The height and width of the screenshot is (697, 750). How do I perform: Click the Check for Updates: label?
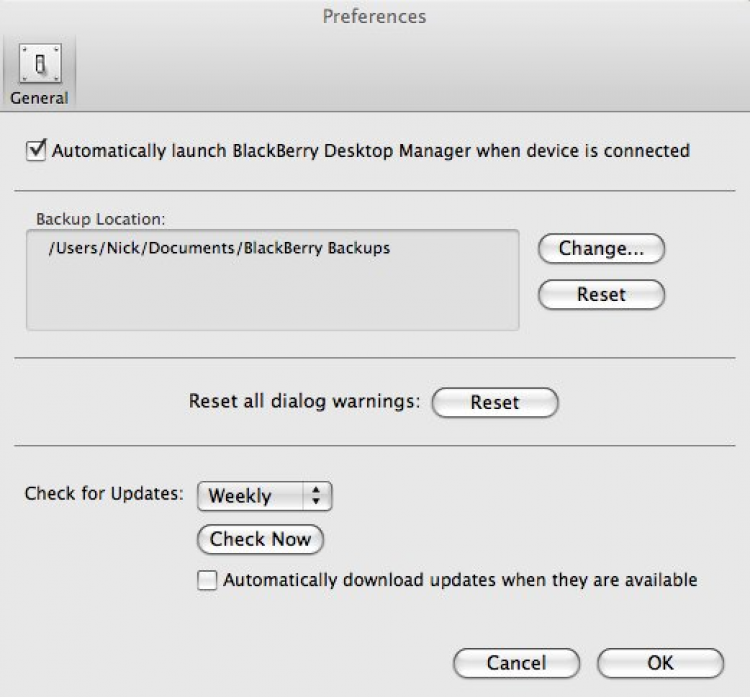(x=104, y=493)
